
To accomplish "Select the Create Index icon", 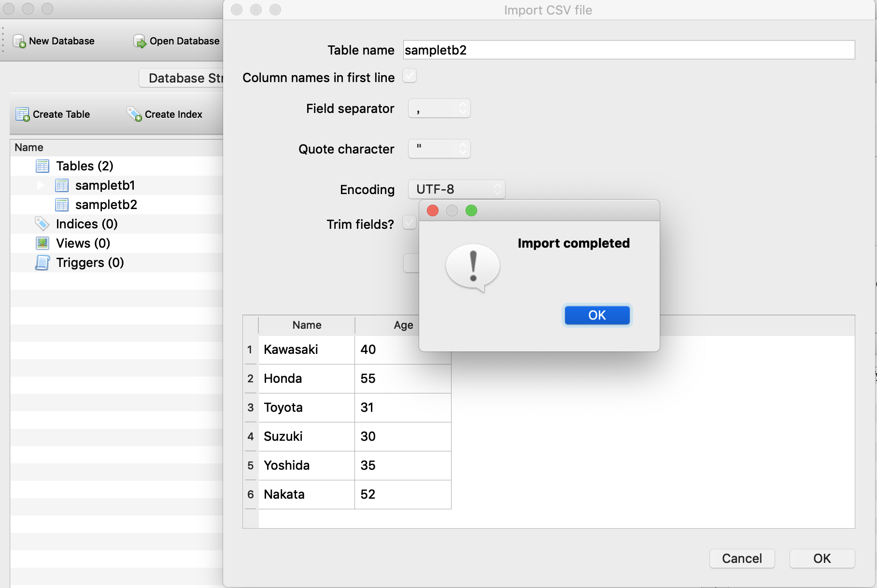I will [x=133, y=114].
